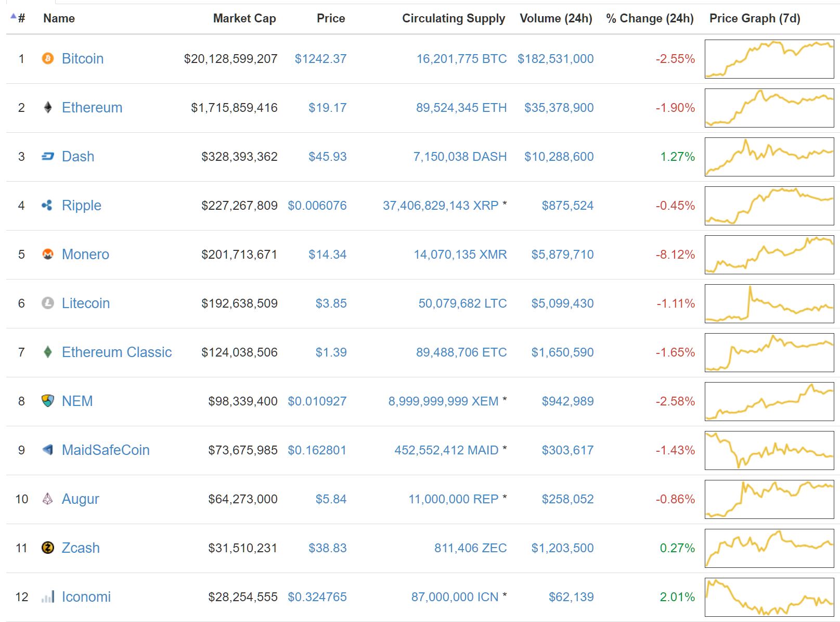Click Bitcoin volume $182,531,000
The height and width of the screenshot is (622, 840).
(555, 59)
